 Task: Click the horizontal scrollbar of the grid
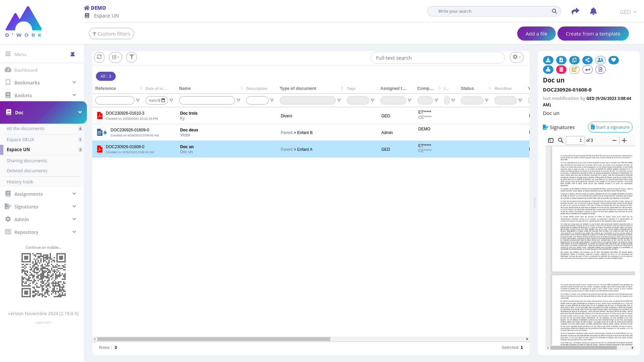point(214,339)
